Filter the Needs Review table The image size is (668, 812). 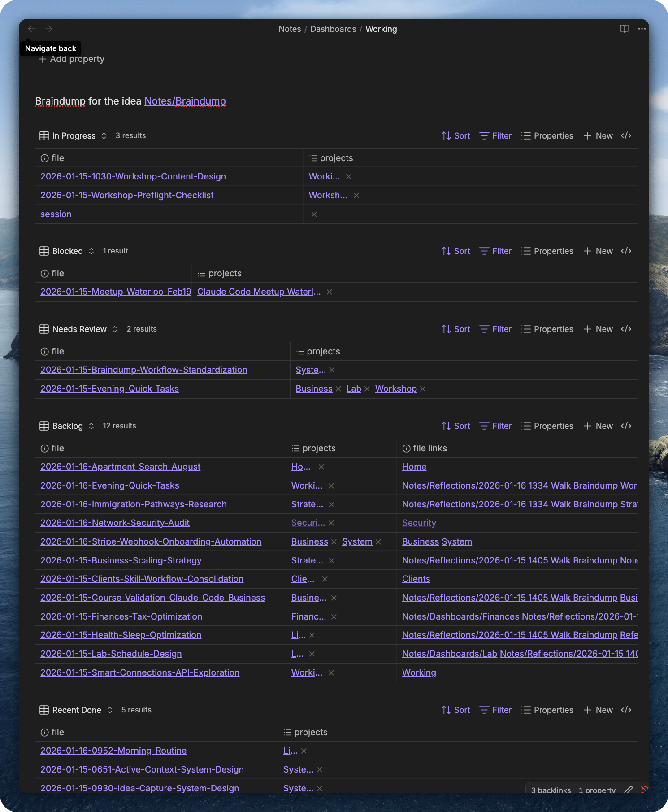495,329
